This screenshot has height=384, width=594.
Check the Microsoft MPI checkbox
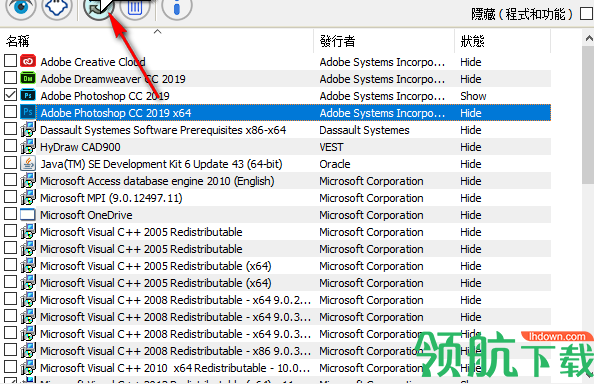click(x=11, y=197)
